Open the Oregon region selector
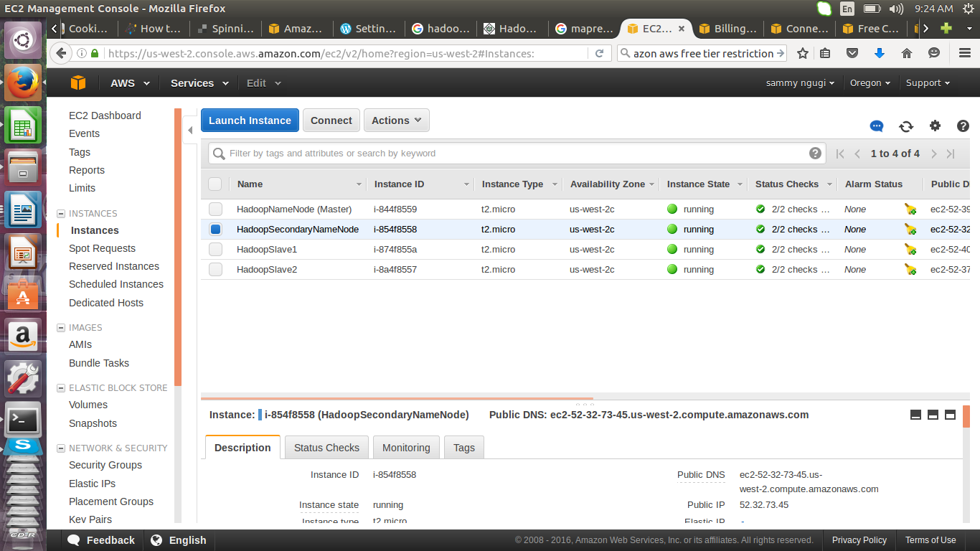 pyautogui.click(x=870, y=83)
